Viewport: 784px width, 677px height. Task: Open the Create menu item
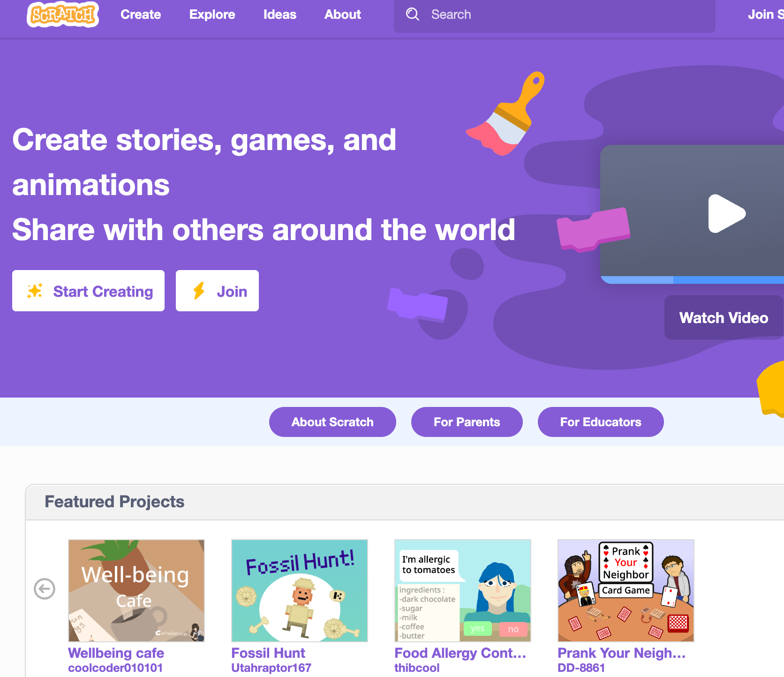(141, 15)
